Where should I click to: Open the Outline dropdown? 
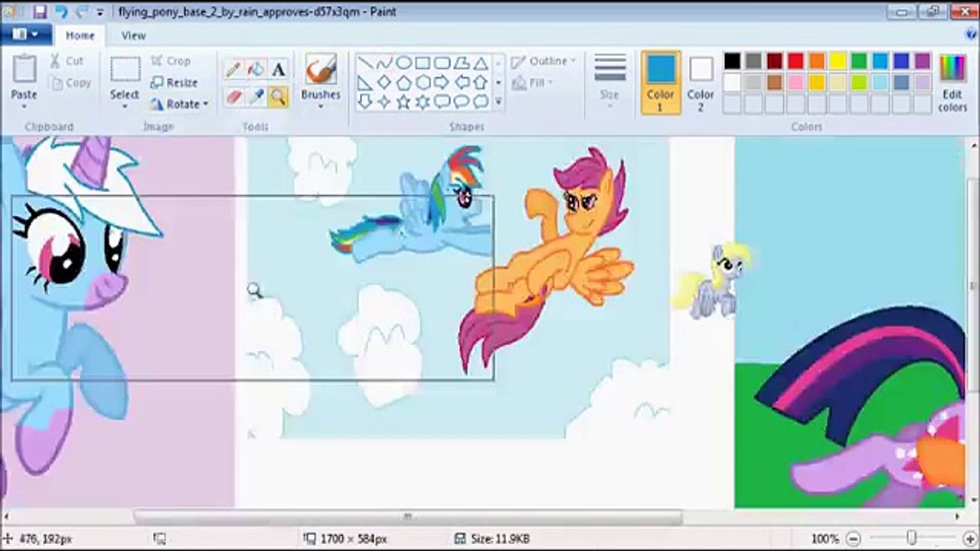[544, 61]
